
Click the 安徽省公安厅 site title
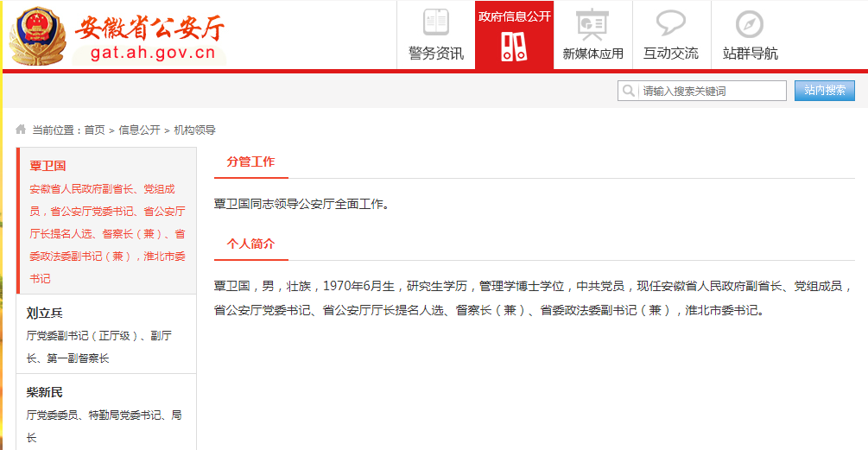149,28
